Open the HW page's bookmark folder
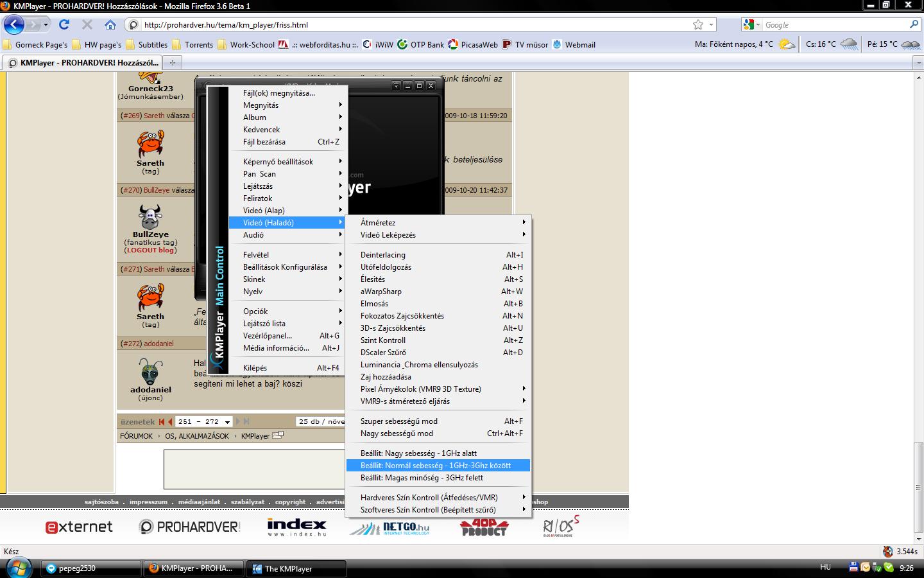This screenshot has height=578, width=924. (96, 44)
